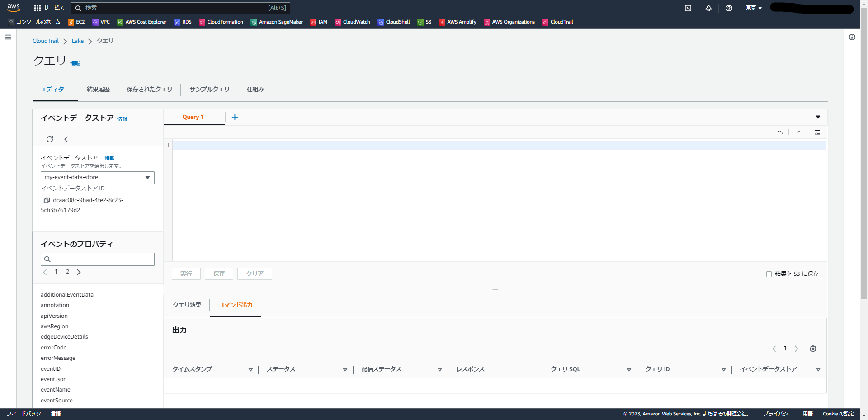The width and height of the screenshot is (868, 420).
Task: Open 情報 link next to クエリ title
Action: [x=75, y=64]
